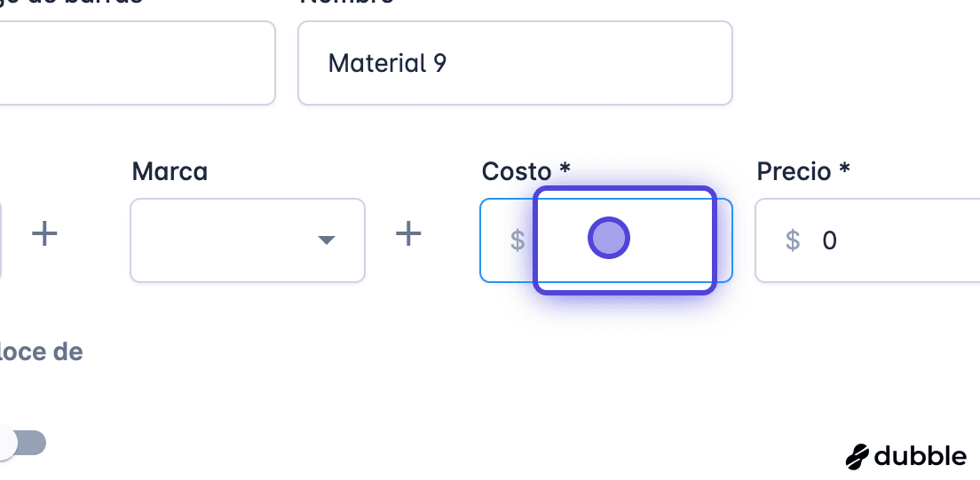The width and height of the screenshot is (980, 480).
Task: Select the 0 value in Precio field
Action: point(829,240)
